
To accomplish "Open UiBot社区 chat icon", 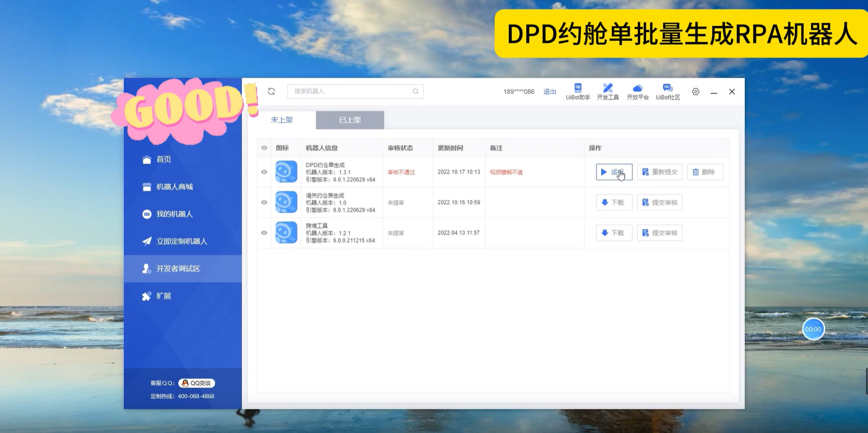I will [668, 92].
